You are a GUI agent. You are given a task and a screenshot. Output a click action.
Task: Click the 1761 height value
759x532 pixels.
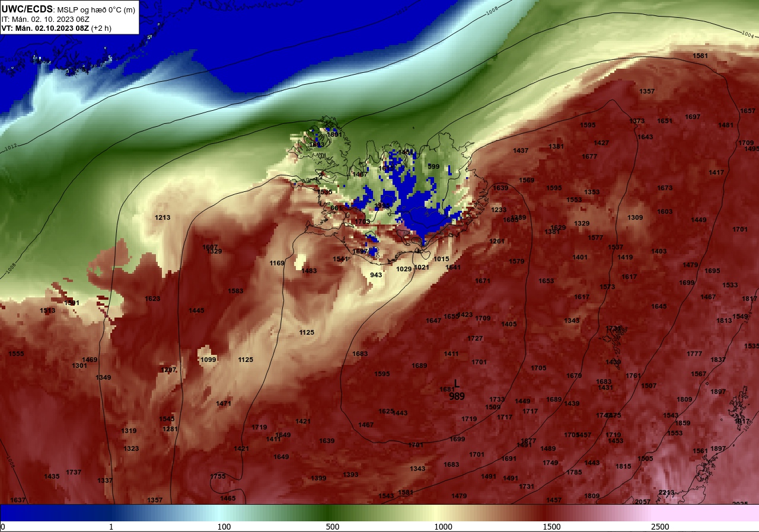[x=633, y=376]
